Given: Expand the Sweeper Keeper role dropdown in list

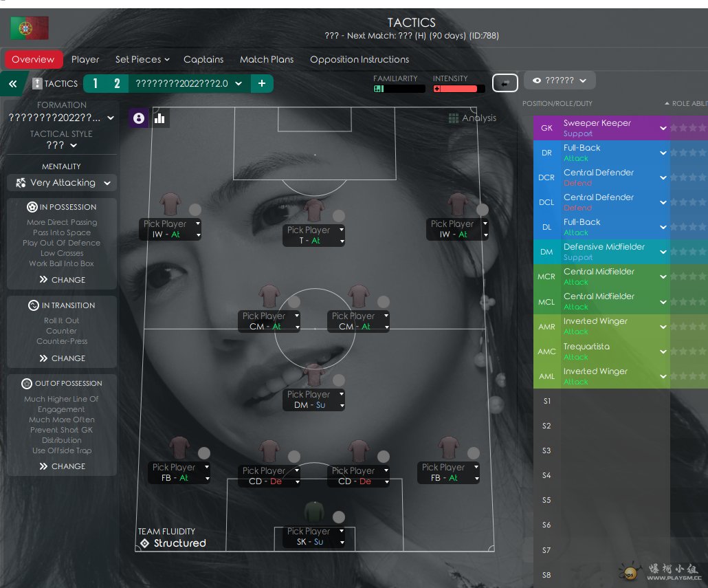Looking at the screenshot, I should coord(663,128).
